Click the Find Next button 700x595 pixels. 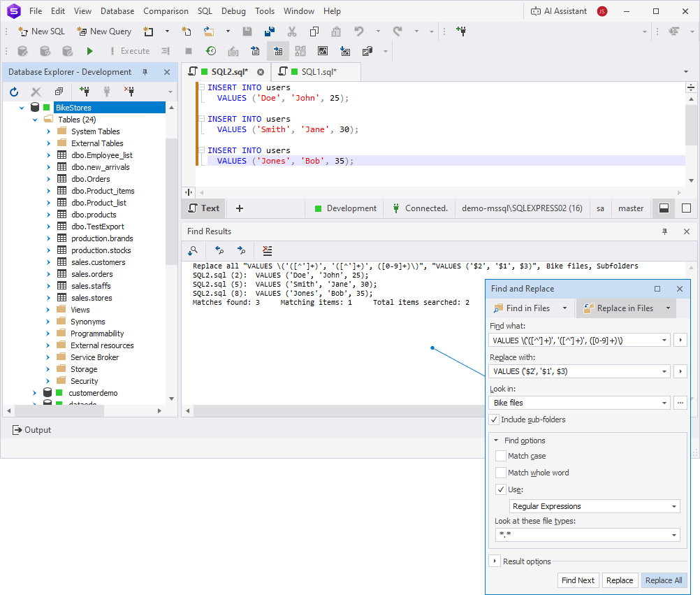(578, 580)
